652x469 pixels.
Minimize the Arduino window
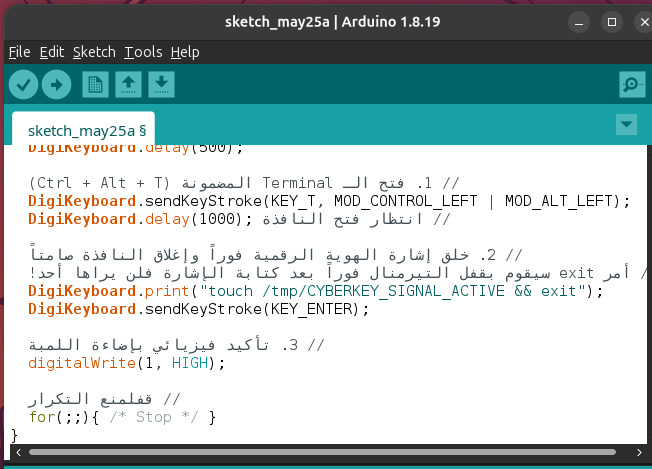(x=579, y=22)
